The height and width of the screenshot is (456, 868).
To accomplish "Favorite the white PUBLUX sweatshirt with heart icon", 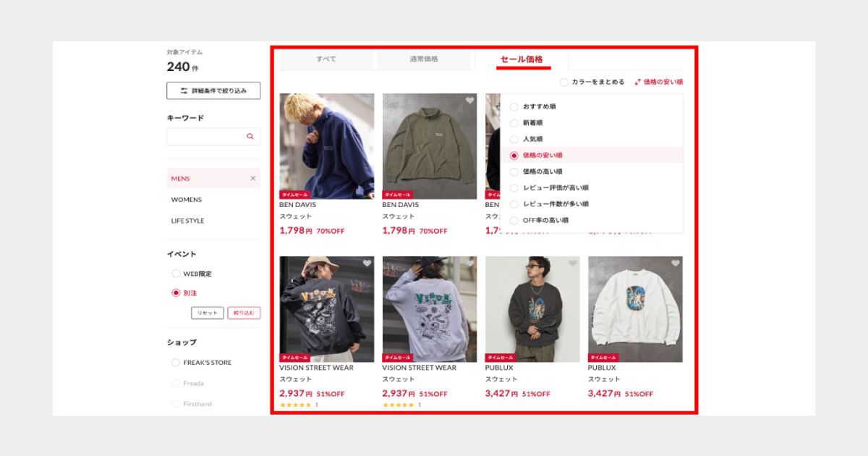I will 675,263.
